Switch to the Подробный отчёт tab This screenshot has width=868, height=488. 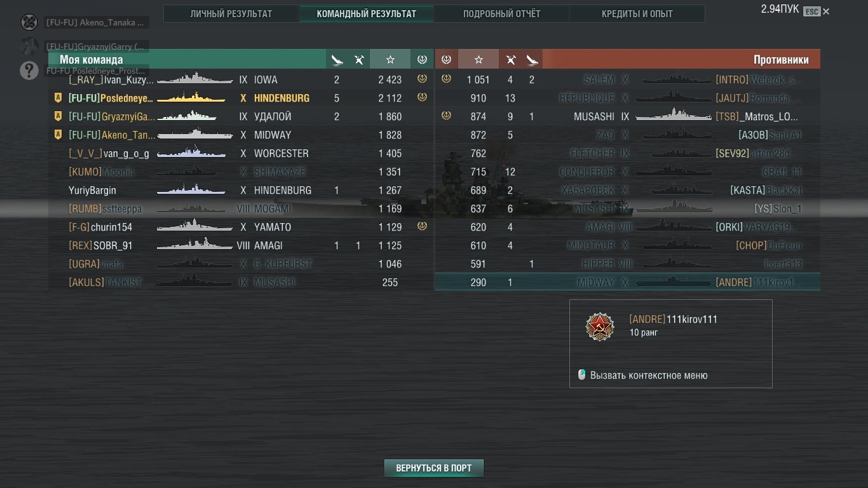pyautogui.click(x=502, y=13)
